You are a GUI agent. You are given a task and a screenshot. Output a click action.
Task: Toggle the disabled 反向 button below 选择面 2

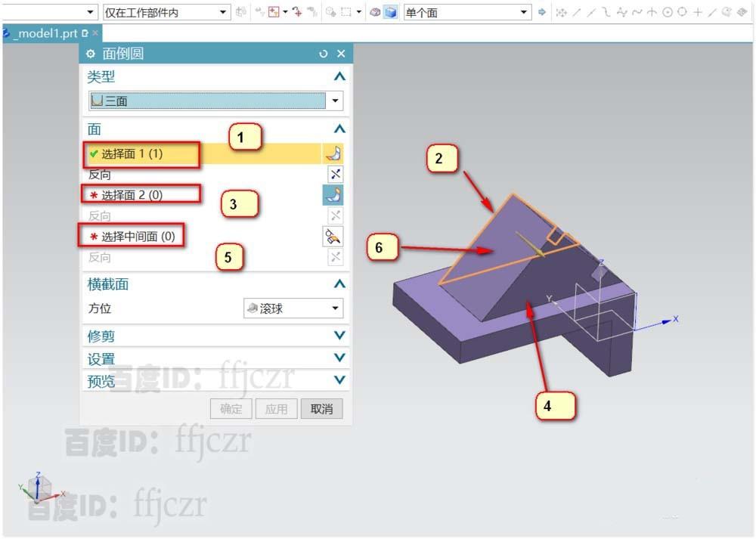click(x=335, y=215)
